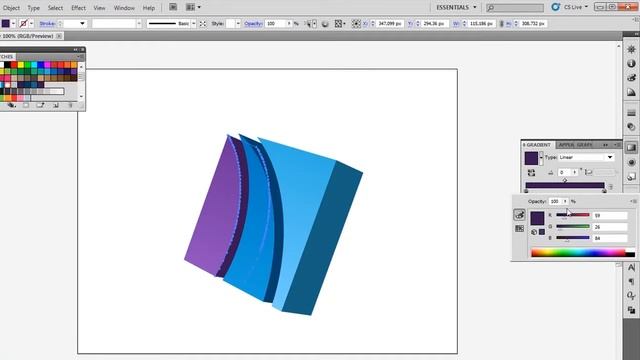Open the Basic brush definition dropdown
Viewport: 640px width, 360px height.
tap(193, 24)
